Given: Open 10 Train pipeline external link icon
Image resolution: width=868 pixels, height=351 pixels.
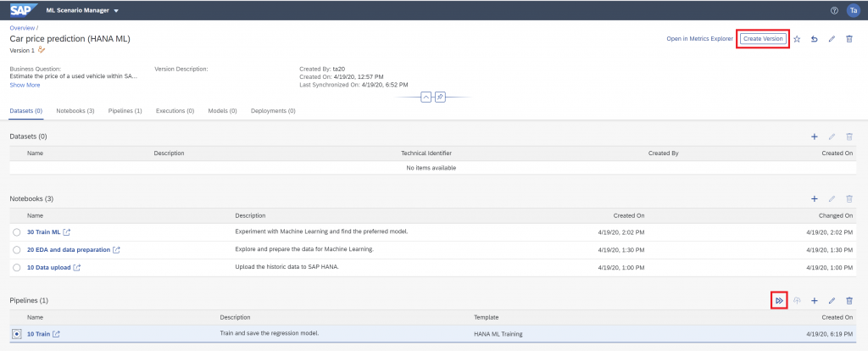Looking at the screenshot, I should [57, 334].
